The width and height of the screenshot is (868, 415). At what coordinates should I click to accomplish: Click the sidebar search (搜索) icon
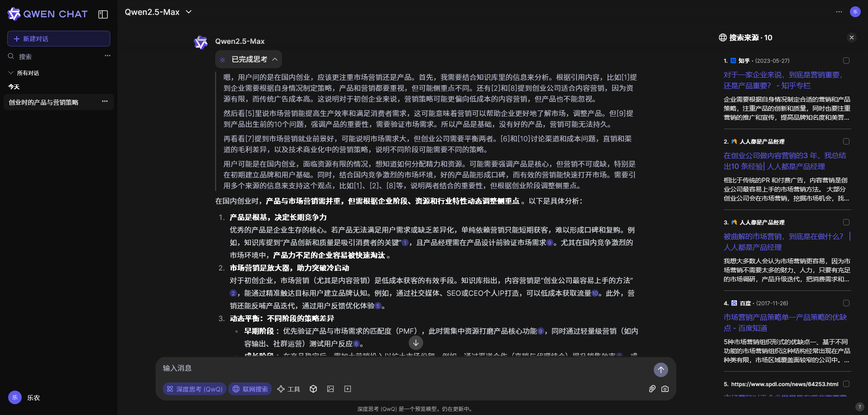pos(11,56)
